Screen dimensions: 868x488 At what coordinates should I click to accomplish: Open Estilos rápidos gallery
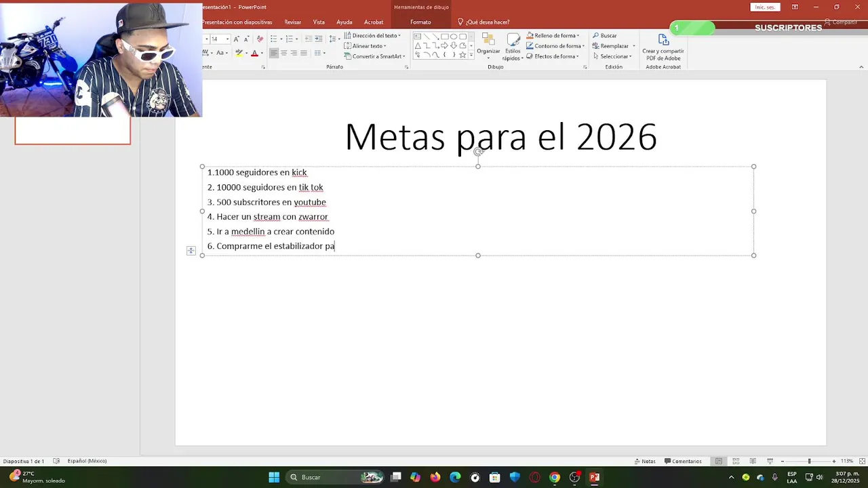coord(513,46)
